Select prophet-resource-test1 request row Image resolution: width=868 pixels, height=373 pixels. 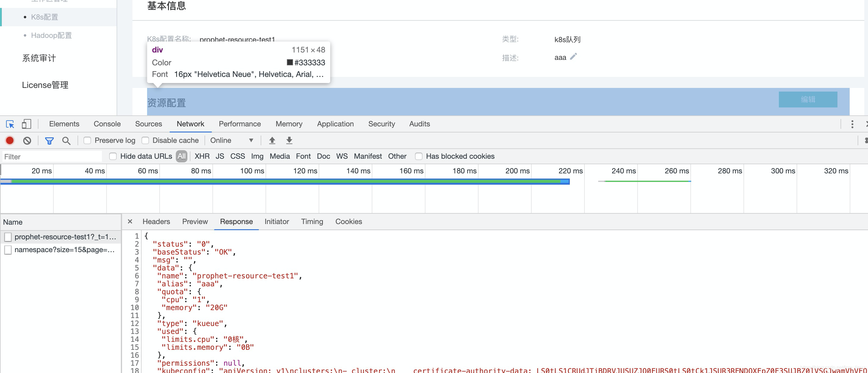61,237
